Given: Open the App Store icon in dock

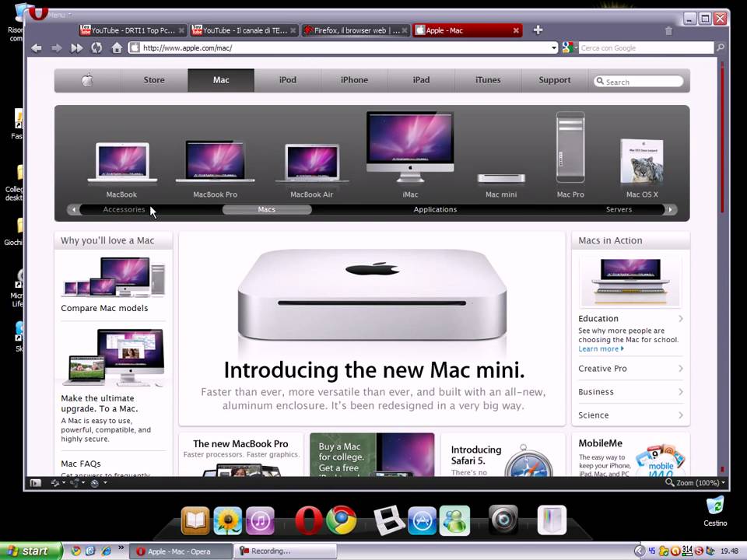Looking at the screenshot, I should click(x=422, y=521).
